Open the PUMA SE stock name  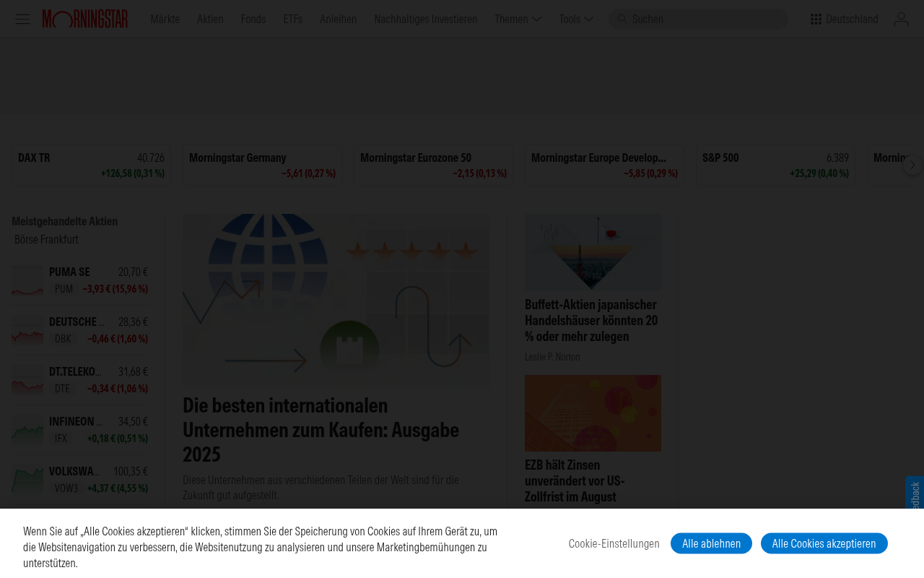tap(69, 272)
